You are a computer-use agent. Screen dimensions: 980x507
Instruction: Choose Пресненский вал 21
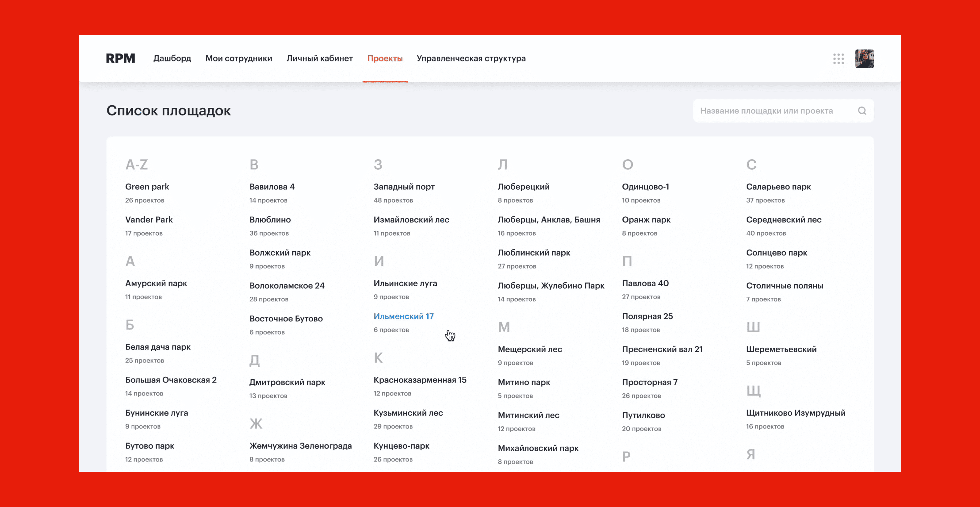click(x=662, y=349)
